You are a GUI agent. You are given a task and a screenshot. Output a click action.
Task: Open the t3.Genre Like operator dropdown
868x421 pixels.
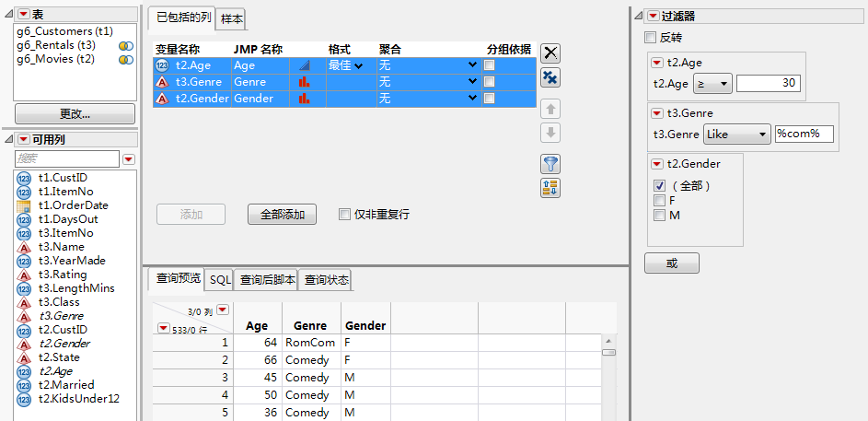(x=736, y=134)
